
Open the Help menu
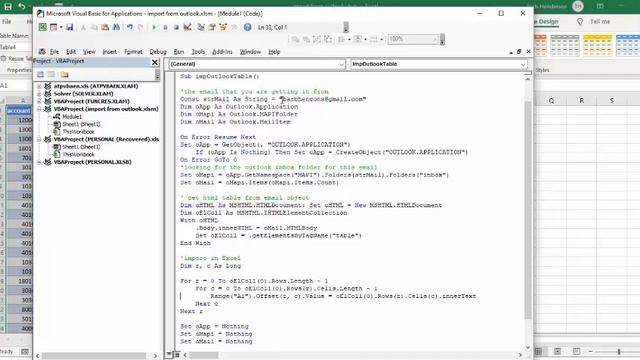coord(274,52)
